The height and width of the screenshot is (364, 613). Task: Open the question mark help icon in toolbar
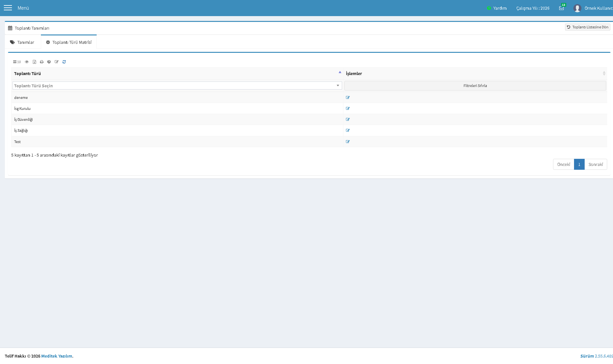(49, 62)
